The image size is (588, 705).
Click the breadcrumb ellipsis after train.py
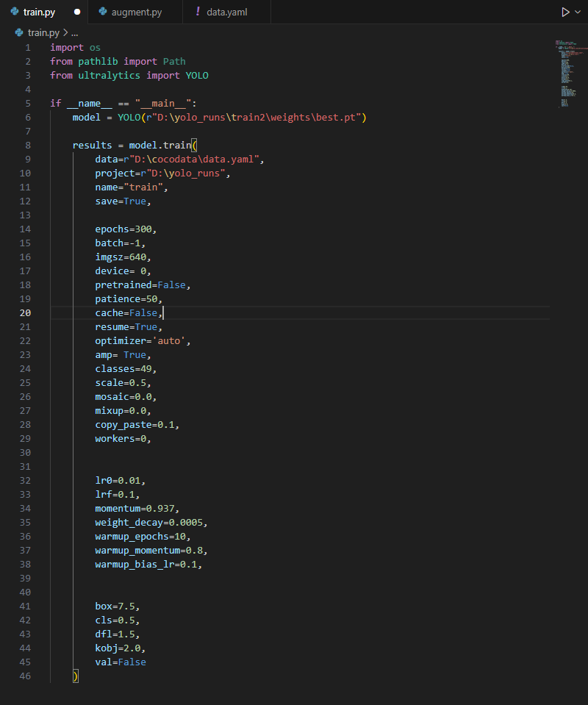[75, 33]
